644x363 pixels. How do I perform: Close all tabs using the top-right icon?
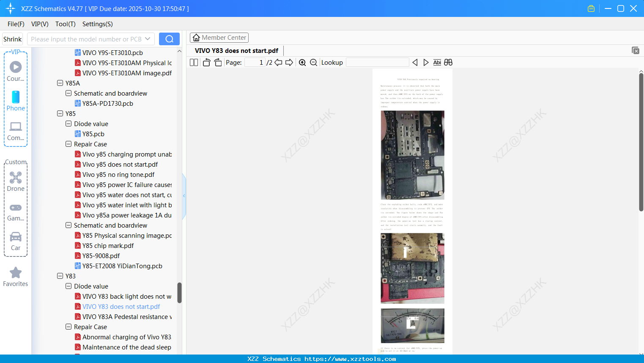coord(635,50)
